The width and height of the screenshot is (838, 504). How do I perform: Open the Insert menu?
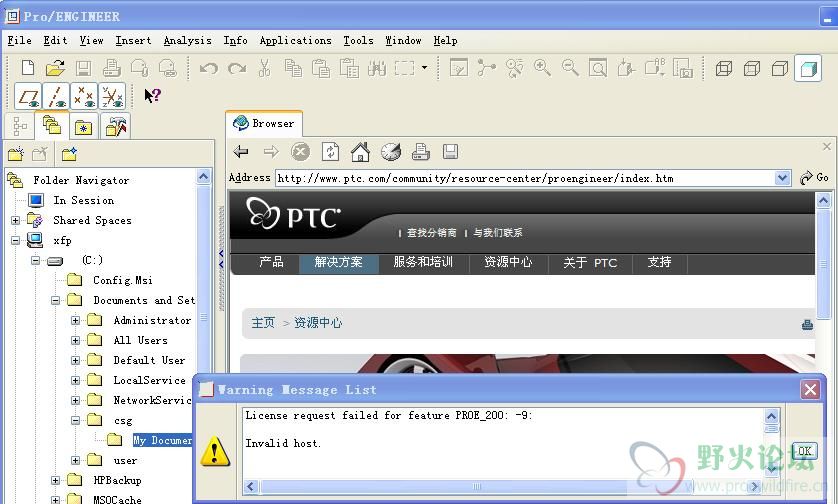(x=133, y=41)
